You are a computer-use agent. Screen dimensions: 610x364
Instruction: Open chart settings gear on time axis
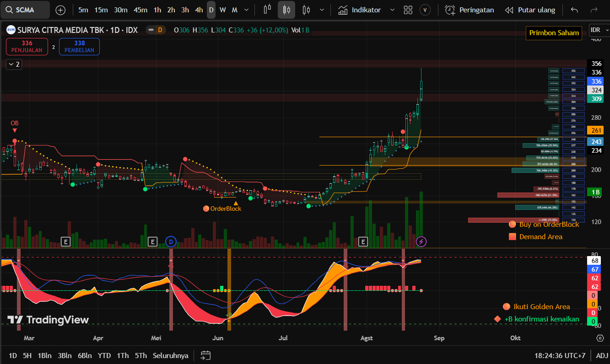(600, 338)
